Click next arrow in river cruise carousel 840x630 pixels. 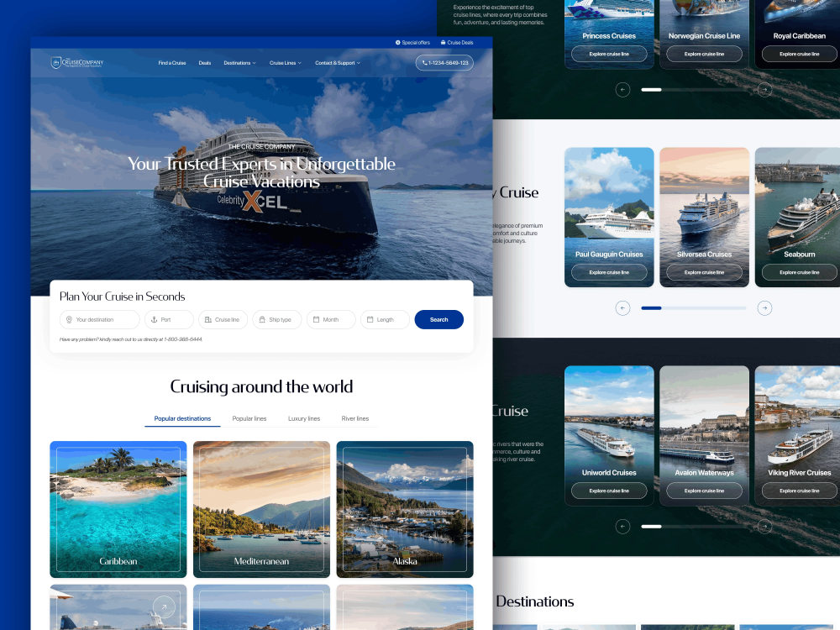[x=764, y=527]
